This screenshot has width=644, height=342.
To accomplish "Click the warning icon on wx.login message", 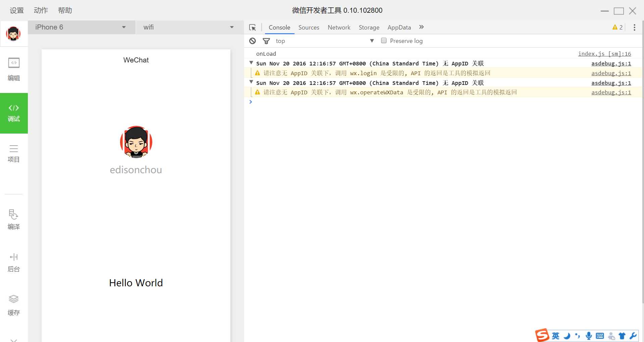I will 258,73.
